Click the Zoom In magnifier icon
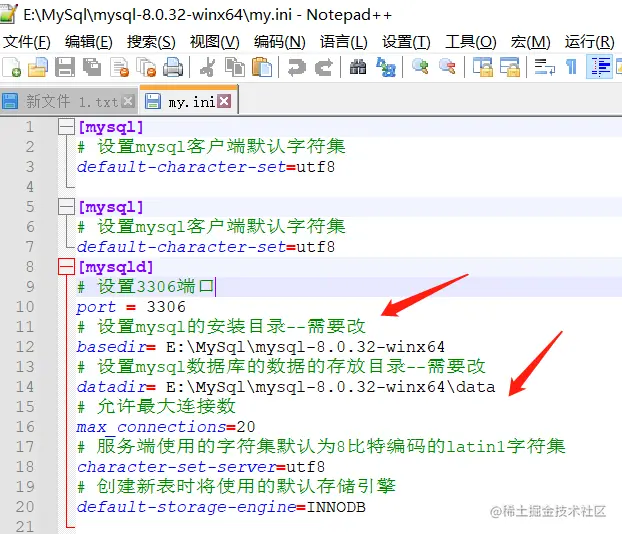This screenshot has height=534, width=622. point(420,67)
